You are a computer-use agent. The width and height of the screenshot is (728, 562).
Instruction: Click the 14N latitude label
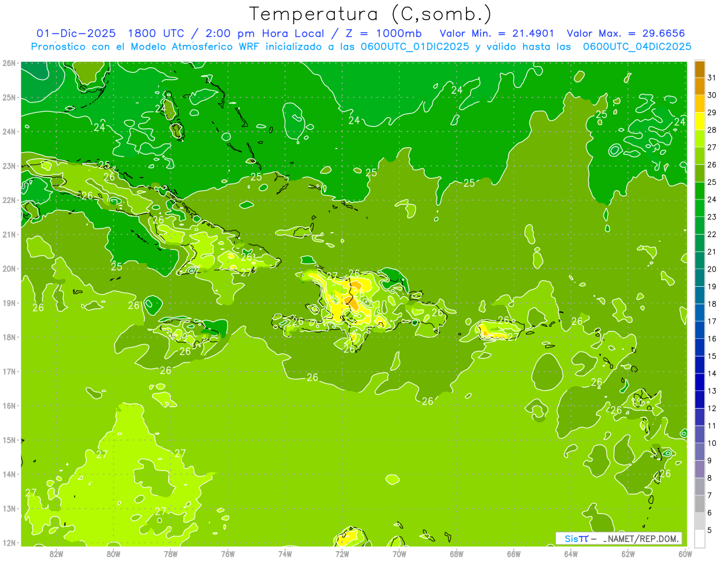click(x=9, y=474)
